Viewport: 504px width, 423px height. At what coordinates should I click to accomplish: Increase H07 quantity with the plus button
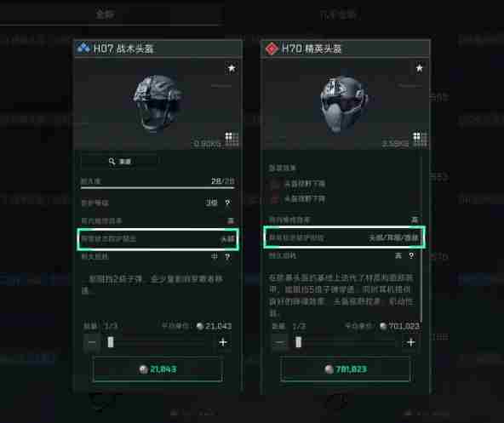tap(223, 342)
